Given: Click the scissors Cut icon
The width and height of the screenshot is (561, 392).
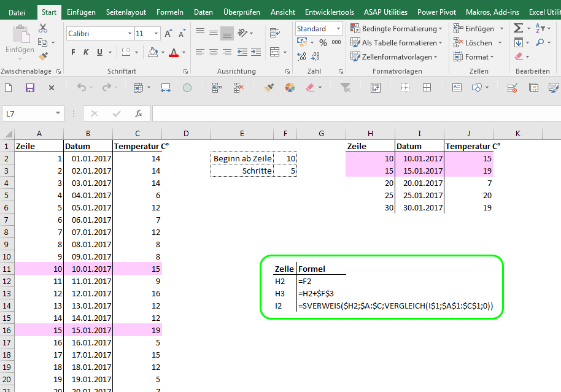Looking at the screenshot, I should click(x=43, y=28).
